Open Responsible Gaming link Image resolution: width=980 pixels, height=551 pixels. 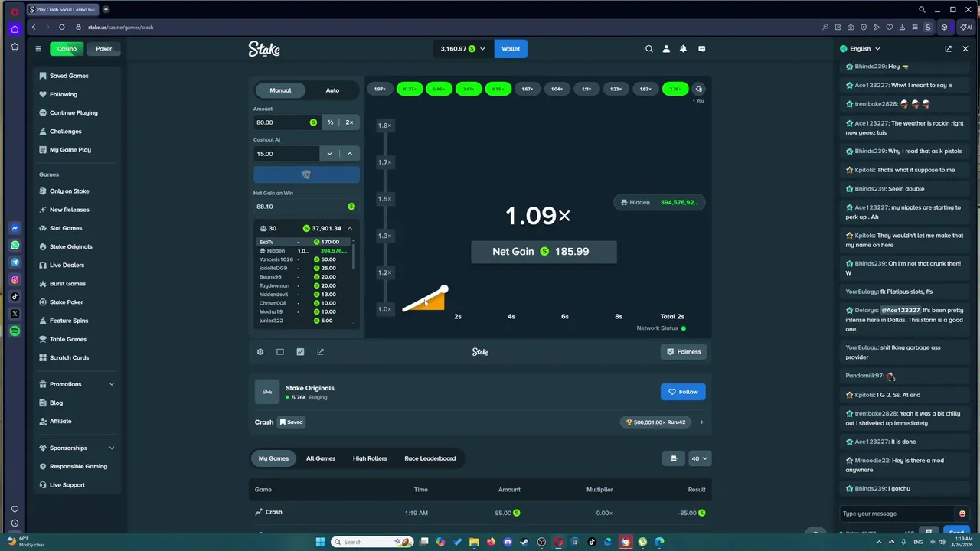pyautogui.click(x=78, y=466)
